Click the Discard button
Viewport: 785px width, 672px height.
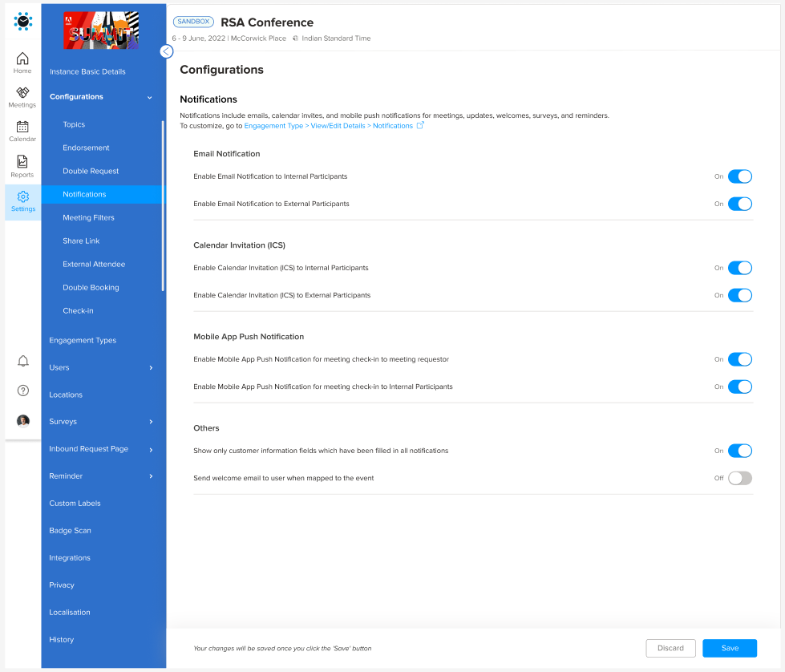(670, 648)
